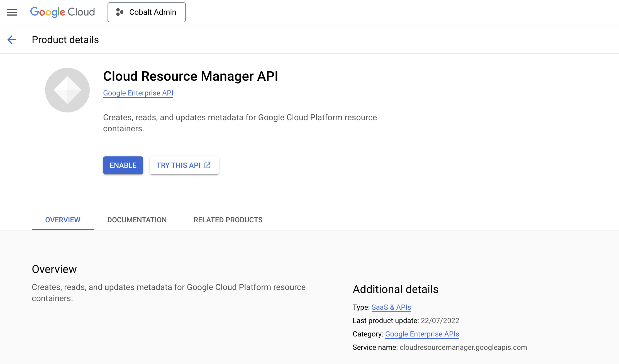The image size is (619, 364).
Task: Open the Google Enterprise APIs category link
Action: [x=422, y=334]
